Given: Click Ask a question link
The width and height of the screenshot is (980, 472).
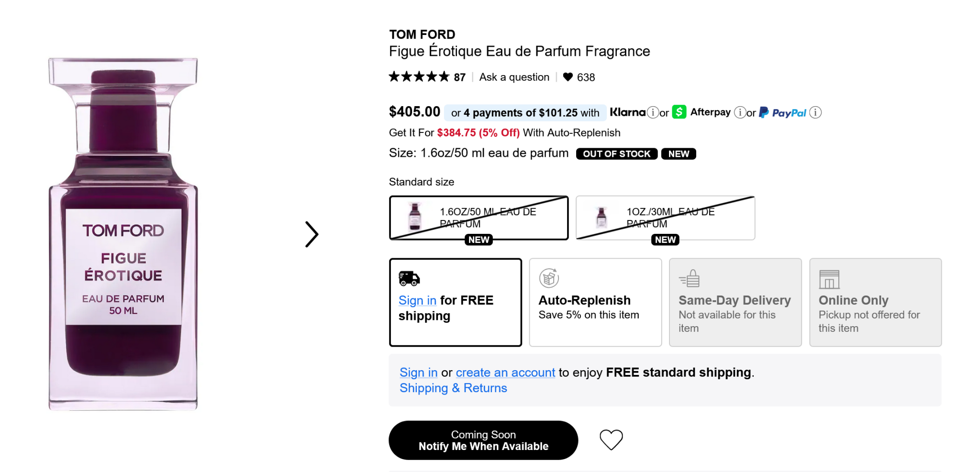Looking at the screenshot, I should tap(514, 77).
